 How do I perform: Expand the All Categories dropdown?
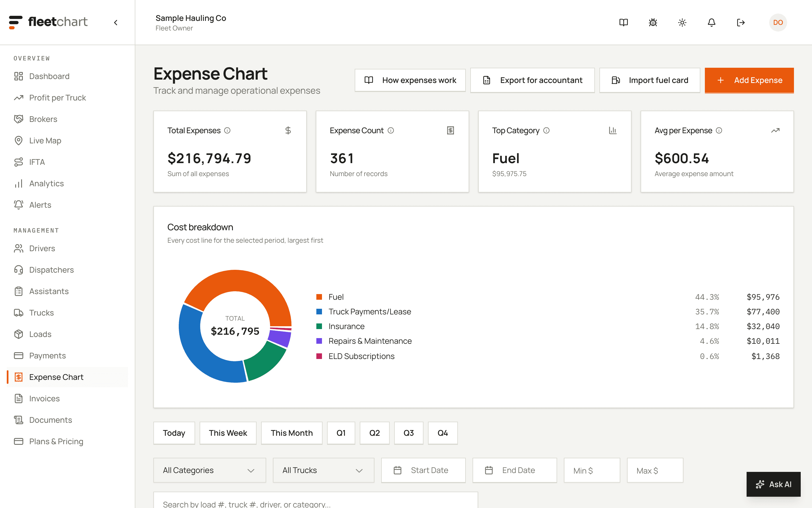(x=209, y=470)
